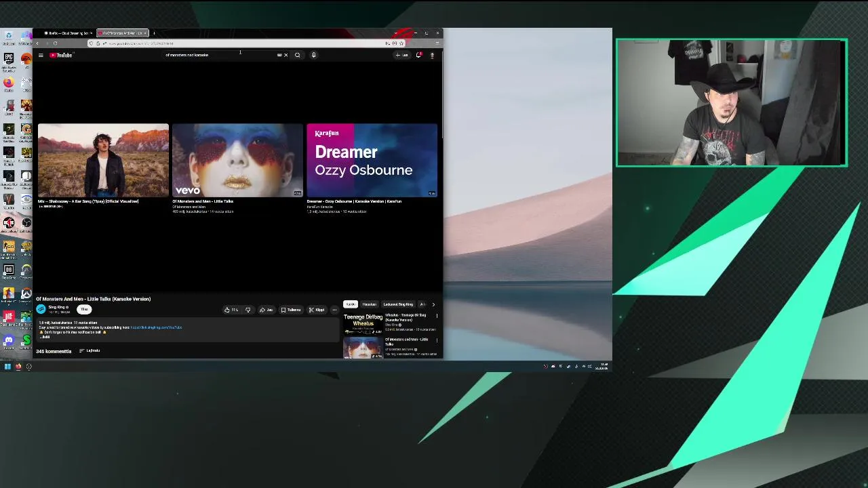Reload the page with the refresh icon
The height and width of the screenshot is (488, 868).
[55, 43]
